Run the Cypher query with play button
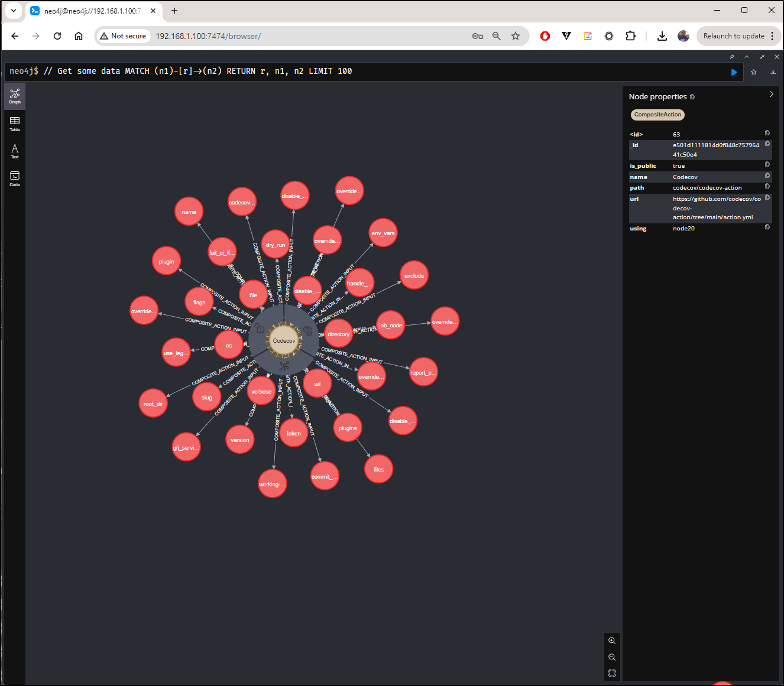Screen dimensions: 784x686 (734, 72)
